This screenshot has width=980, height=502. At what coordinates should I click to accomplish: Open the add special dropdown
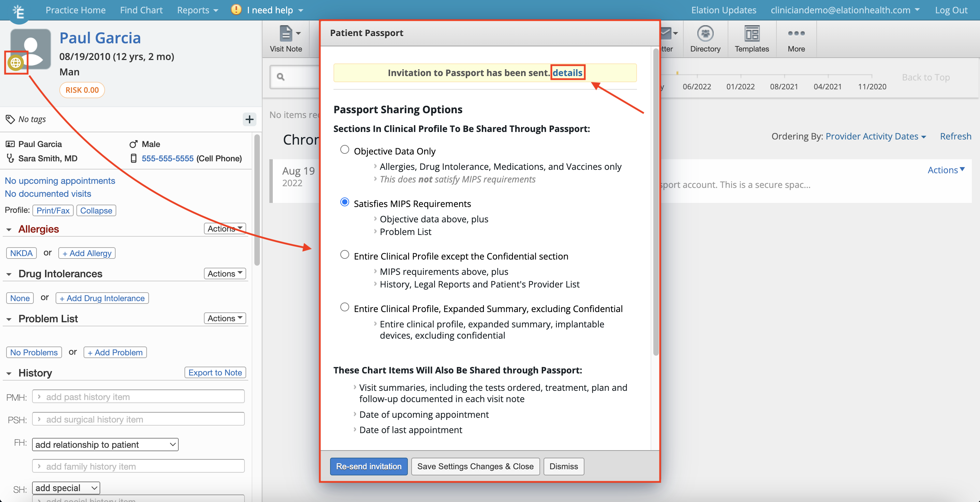(66, 488)
